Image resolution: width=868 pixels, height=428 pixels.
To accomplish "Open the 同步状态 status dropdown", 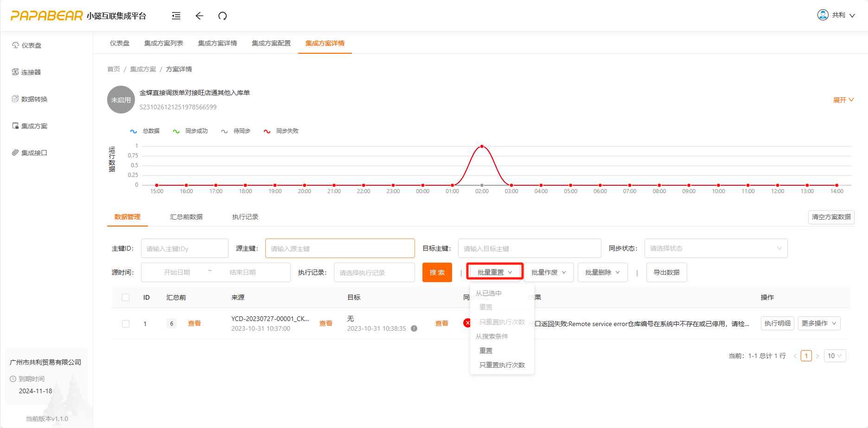I will click(x=715, y=248).
